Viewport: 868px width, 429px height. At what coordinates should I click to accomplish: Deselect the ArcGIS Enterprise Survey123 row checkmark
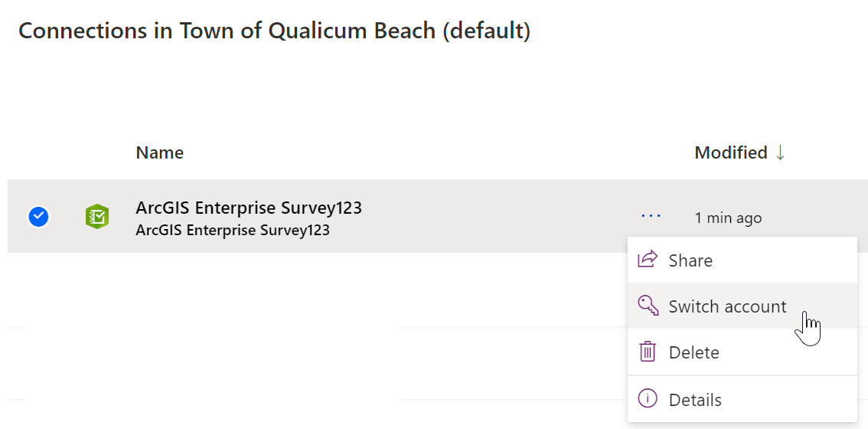click(x=38, y=218)
